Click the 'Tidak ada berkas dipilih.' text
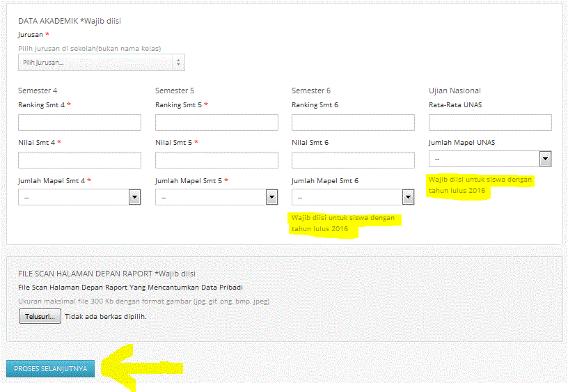 pyautogui.click(x=106, y=316)
